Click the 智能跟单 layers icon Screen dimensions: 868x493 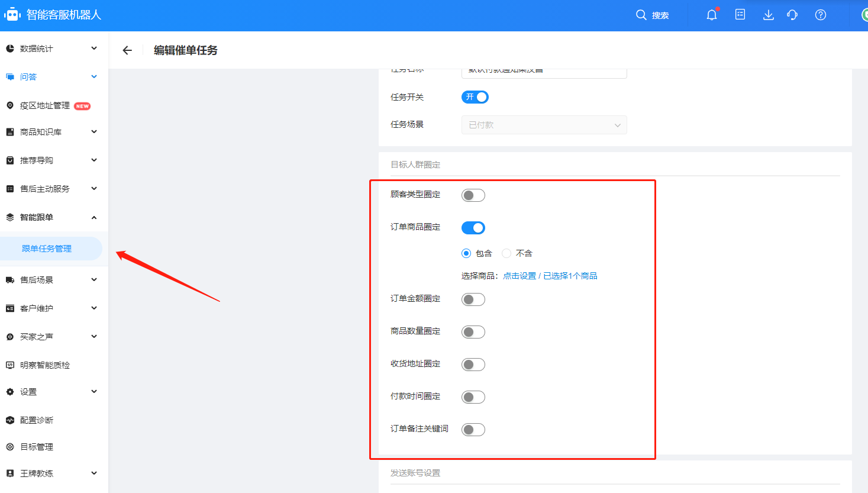(10, 217)
